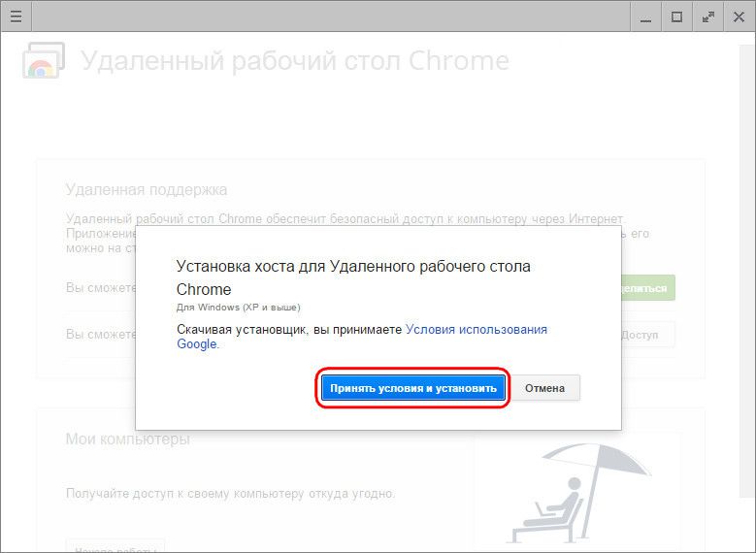
Task: Click the "Для Windows (XP и выше)" subtitle
Action: pyautogui.click(x=238, y=307)
